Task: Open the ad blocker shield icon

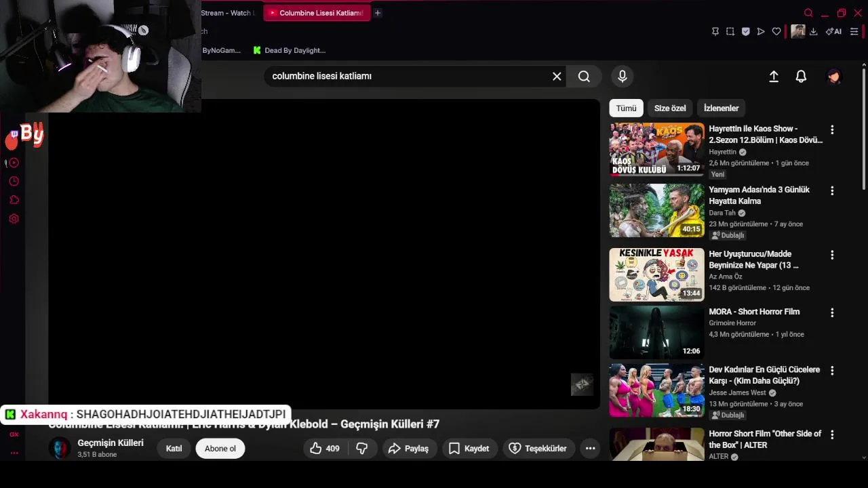Action: click(746, 31)
